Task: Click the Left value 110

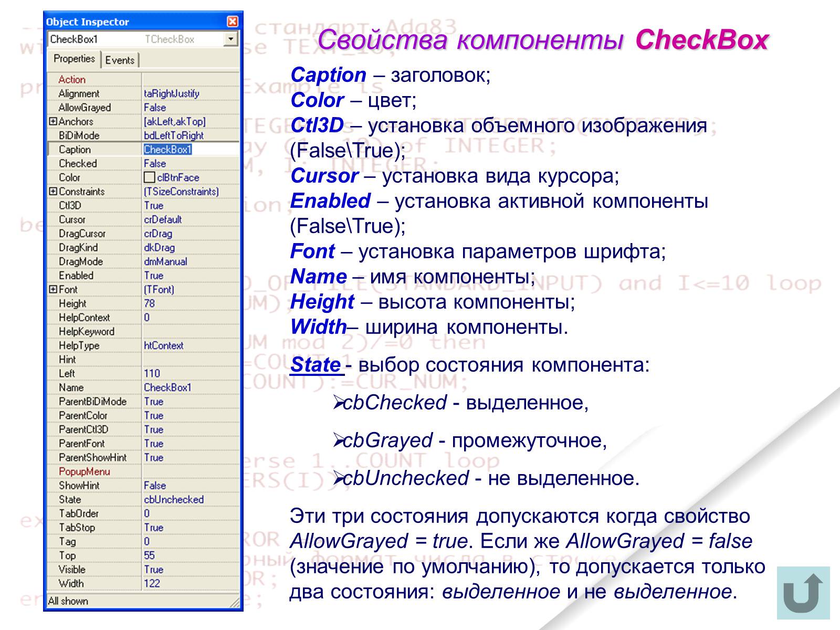Action: 152,373
